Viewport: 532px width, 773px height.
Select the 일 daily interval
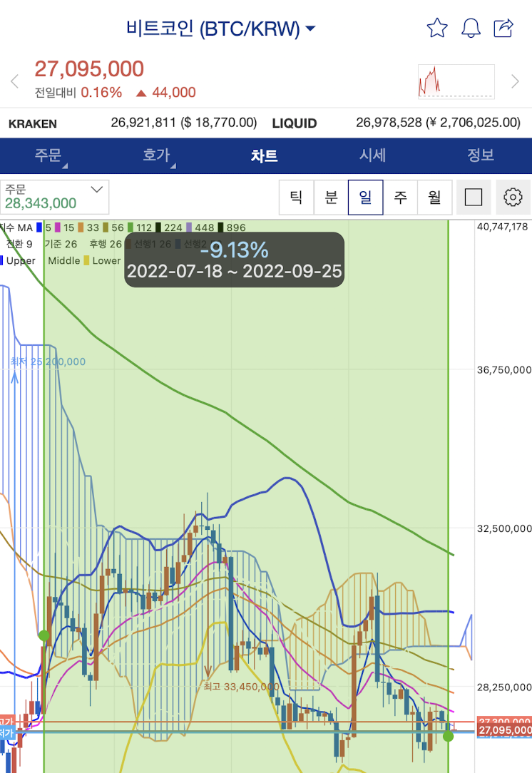pyautogui.click(x=365, y=198)
